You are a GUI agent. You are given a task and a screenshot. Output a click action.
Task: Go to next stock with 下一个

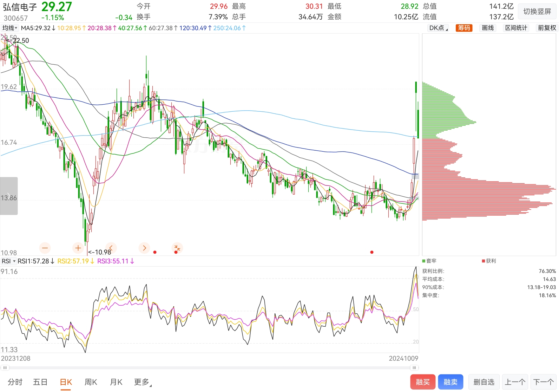(544, 382)
